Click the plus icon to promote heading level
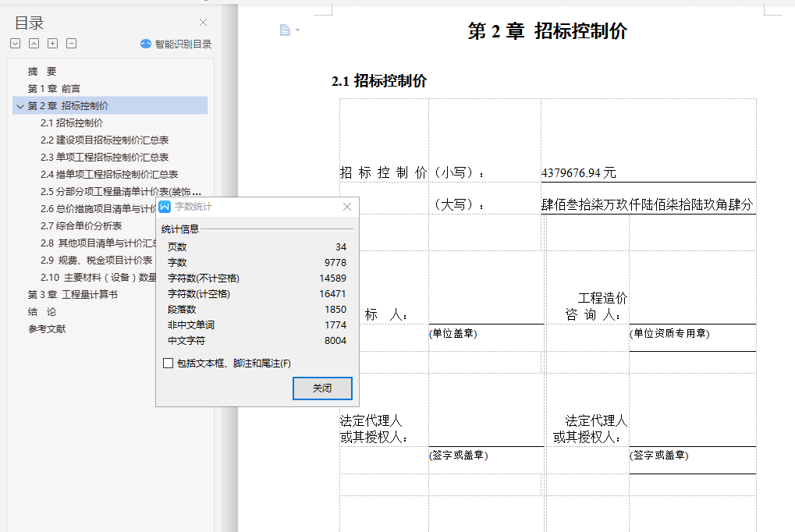Viewport: 795px width, 532px height. point(53,44)
